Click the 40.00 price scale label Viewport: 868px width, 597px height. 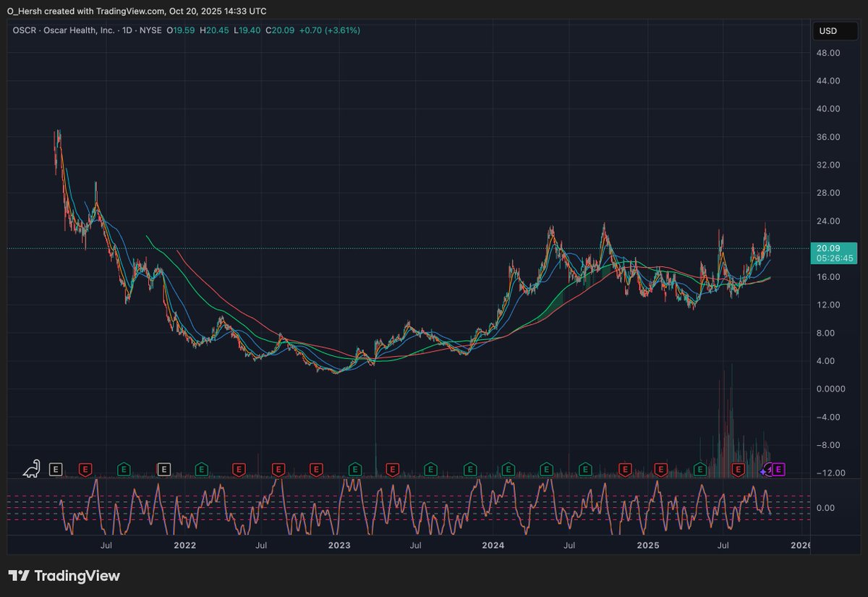pyautogui.click(x=827, y=109)
